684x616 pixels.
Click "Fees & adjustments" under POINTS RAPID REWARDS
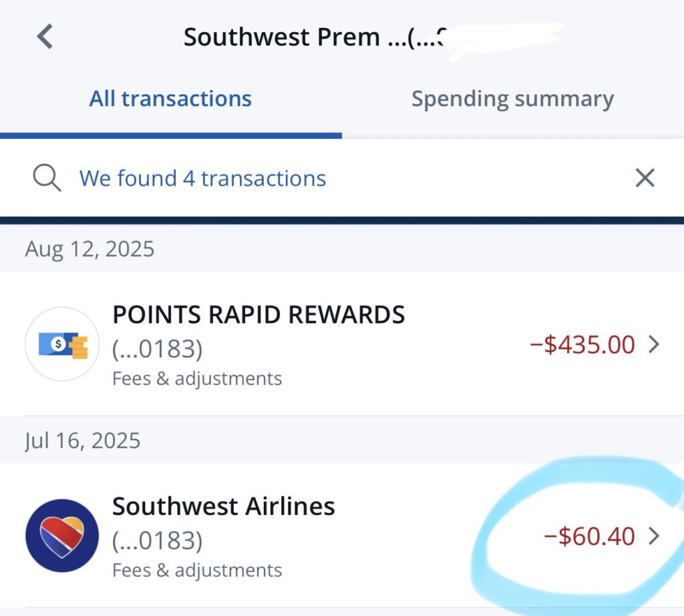(197, 379)
